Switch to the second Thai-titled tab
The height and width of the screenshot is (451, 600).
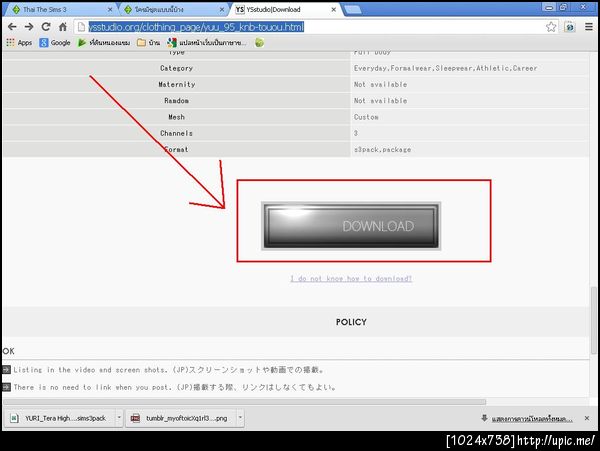coord(172,9)
